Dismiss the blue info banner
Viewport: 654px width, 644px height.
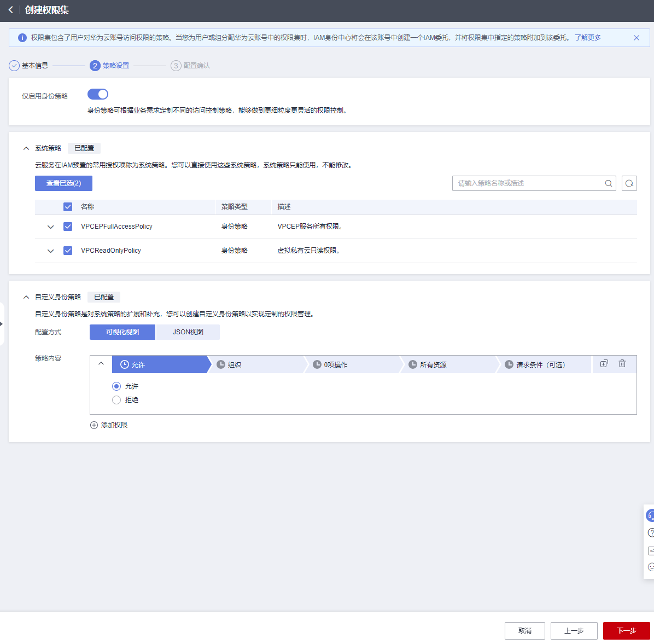(x=636, y=38)
